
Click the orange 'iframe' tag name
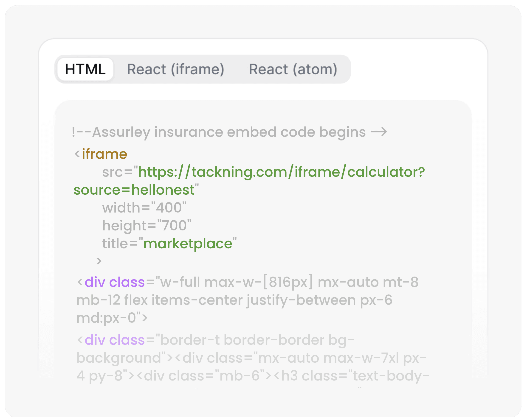tap(104, 154)
